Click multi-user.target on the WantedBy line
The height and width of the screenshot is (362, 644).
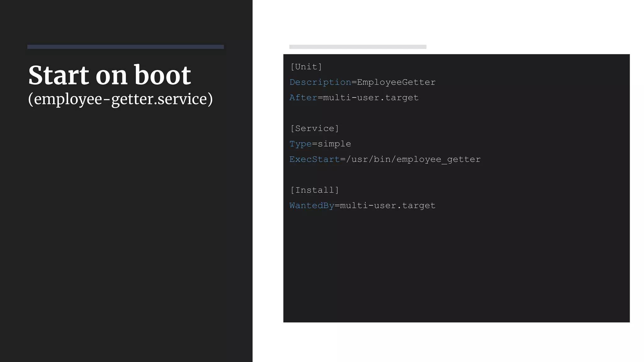point(387,206)
